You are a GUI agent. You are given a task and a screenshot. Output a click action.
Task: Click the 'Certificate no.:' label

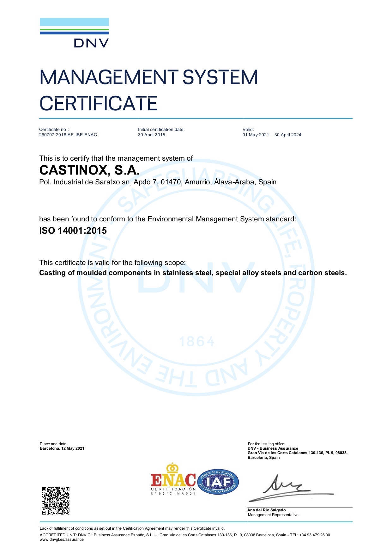[54, 129]
